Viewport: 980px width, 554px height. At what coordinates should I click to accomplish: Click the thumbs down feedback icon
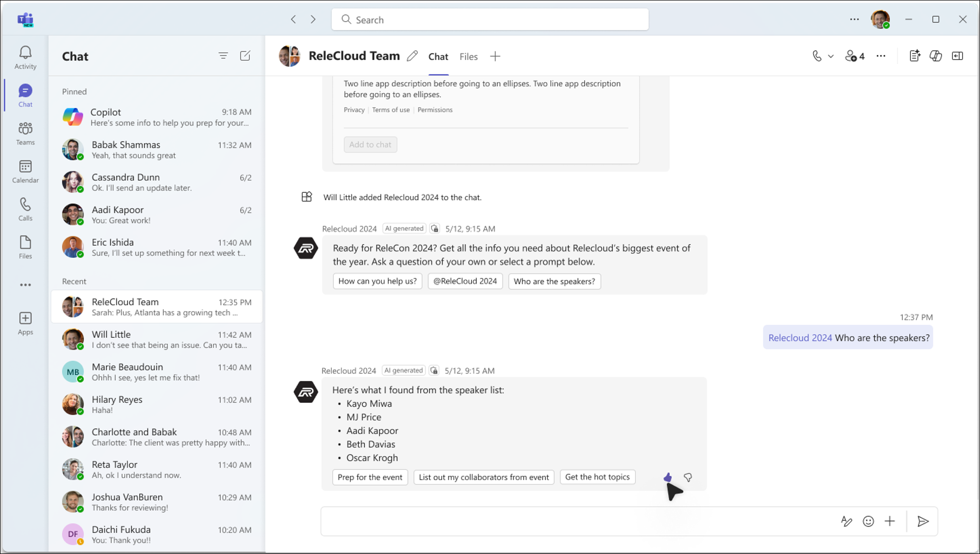687,477
